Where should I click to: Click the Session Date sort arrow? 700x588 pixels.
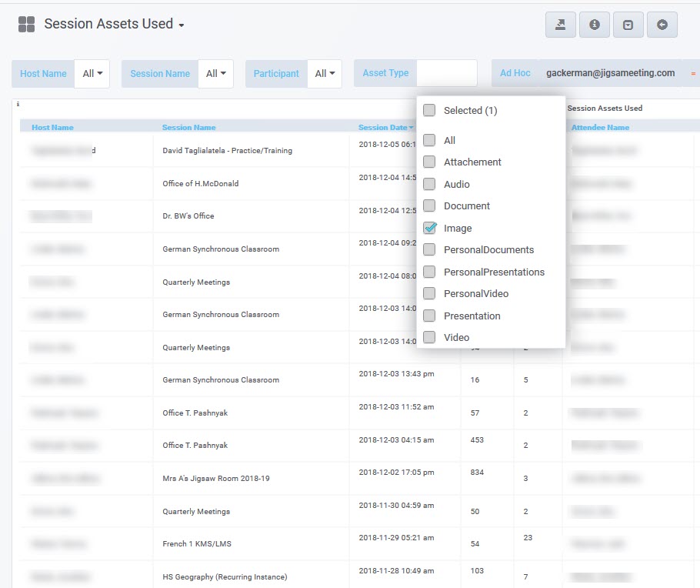pyautogui.click(x=412, y=128)
